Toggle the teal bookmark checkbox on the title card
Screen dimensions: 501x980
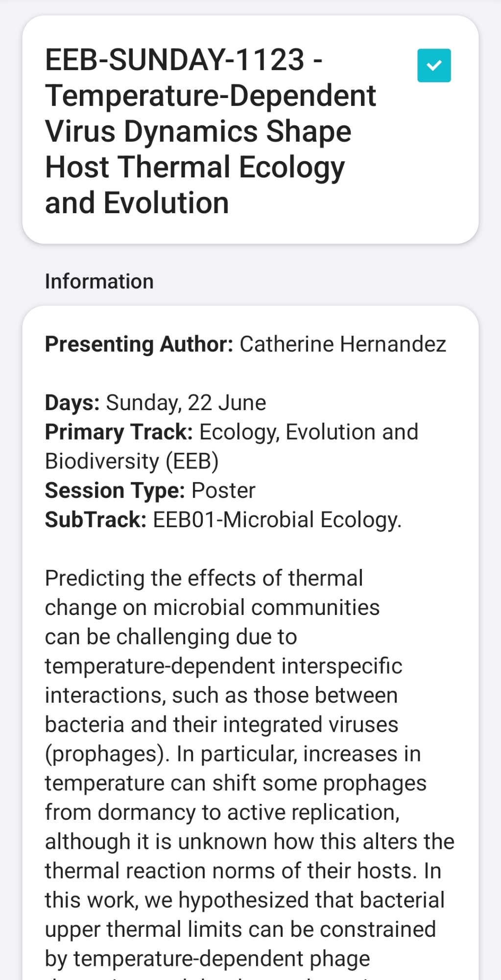coord(434,66)
